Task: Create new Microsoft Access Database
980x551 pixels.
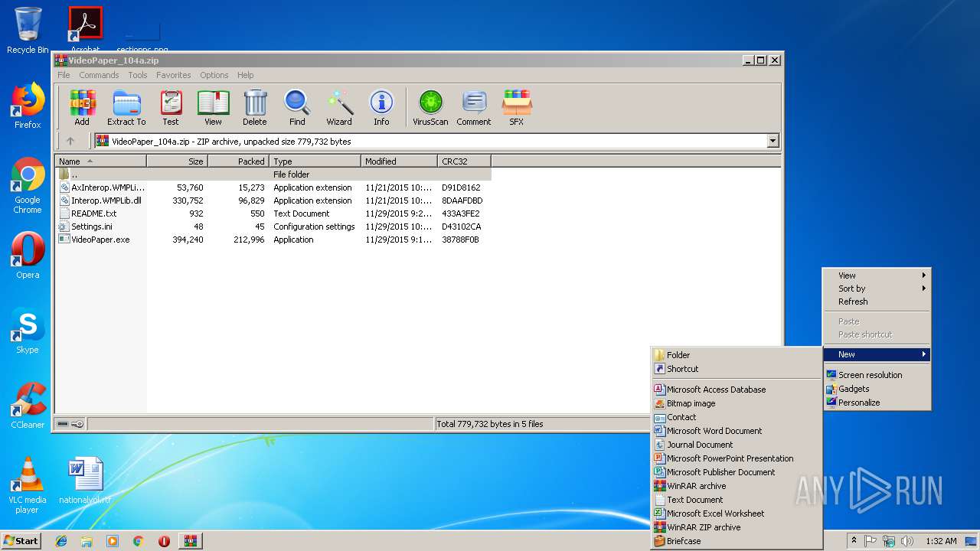Action: click(x=737, y=390)
